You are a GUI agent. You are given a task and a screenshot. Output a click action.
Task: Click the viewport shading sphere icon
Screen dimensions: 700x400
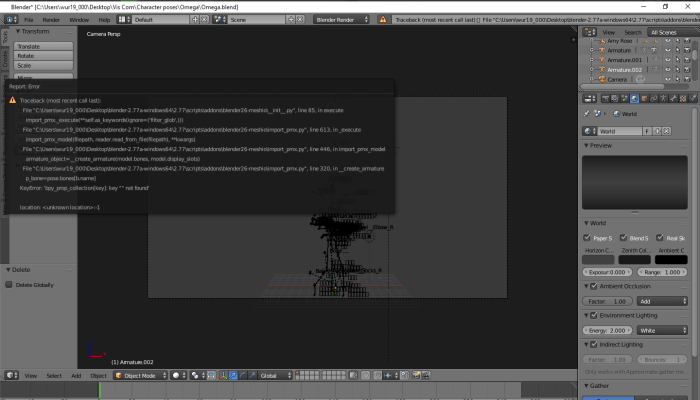coord(176,375)
